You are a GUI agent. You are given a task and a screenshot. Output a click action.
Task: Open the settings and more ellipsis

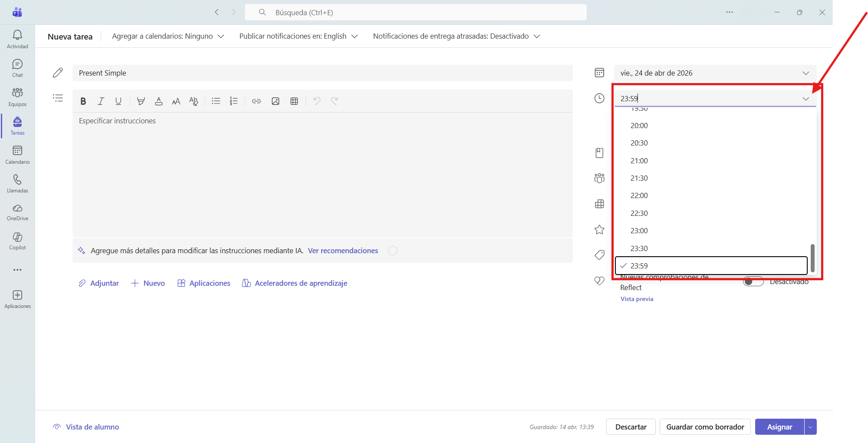click(729, 12)
